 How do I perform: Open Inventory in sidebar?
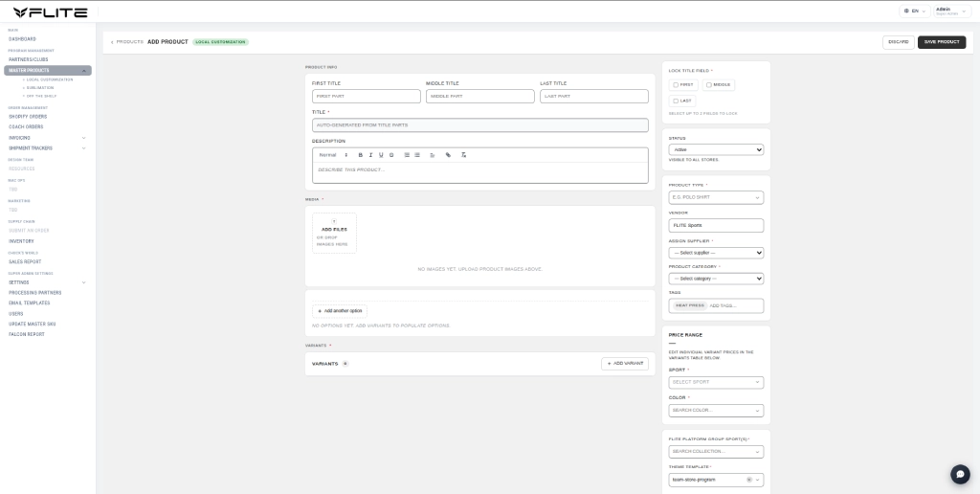pos(21,241)
